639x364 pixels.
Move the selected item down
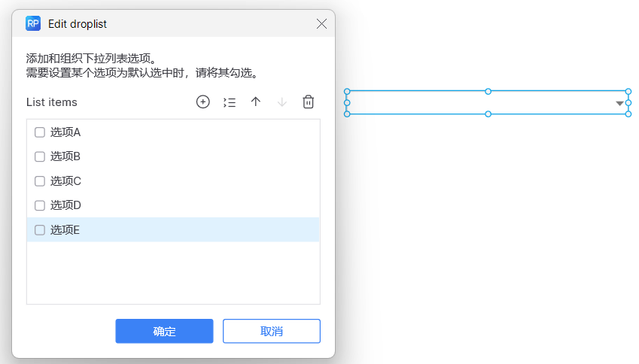282,102
